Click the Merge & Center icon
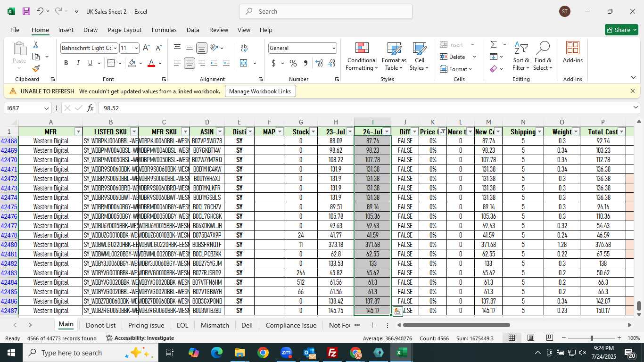Screen dimensions: 644x362 tap(244, 63)
